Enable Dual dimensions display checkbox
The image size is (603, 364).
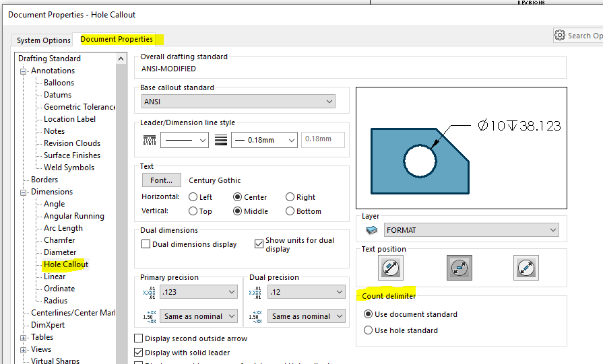[146, 244]
